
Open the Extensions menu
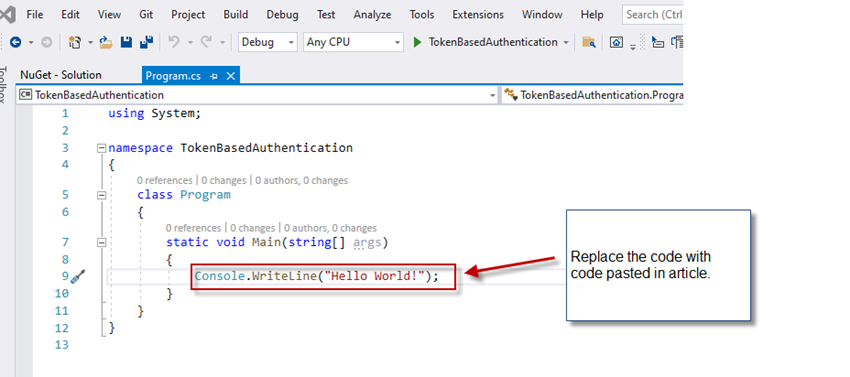(x=478, y=15)
